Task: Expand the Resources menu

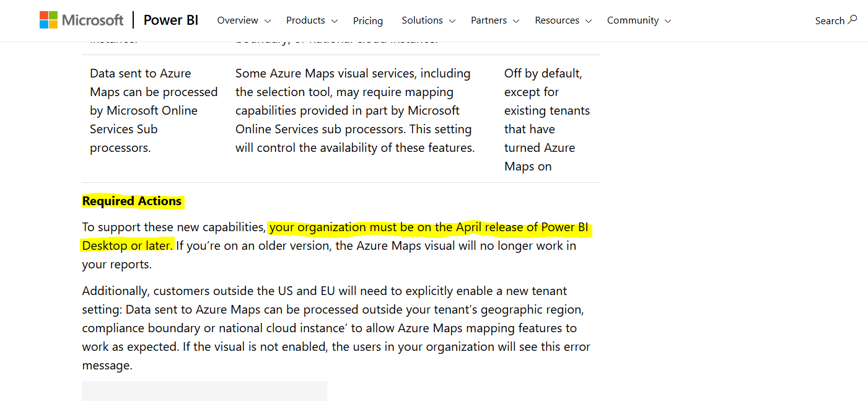Action: 563,20
